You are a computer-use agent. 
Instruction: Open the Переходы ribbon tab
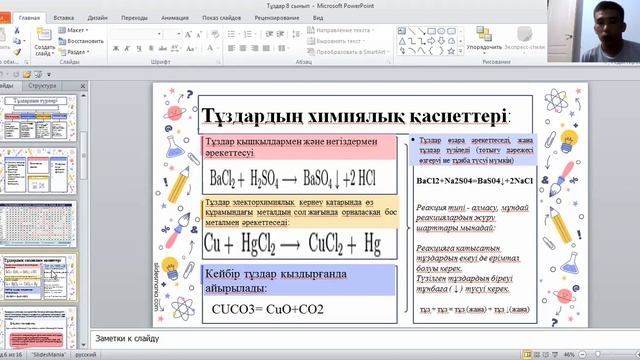[134, 18]
